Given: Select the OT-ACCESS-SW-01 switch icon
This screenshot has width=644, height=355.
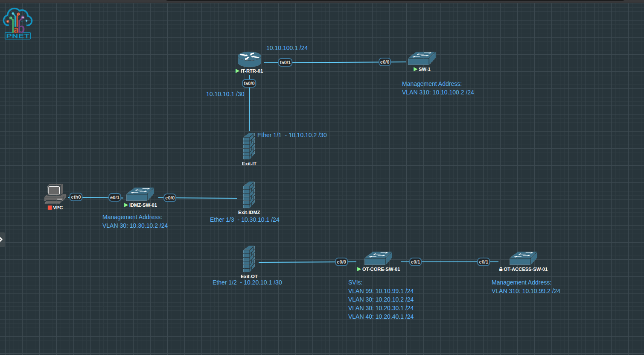Looking at the screenshot, I should point(523,258).
